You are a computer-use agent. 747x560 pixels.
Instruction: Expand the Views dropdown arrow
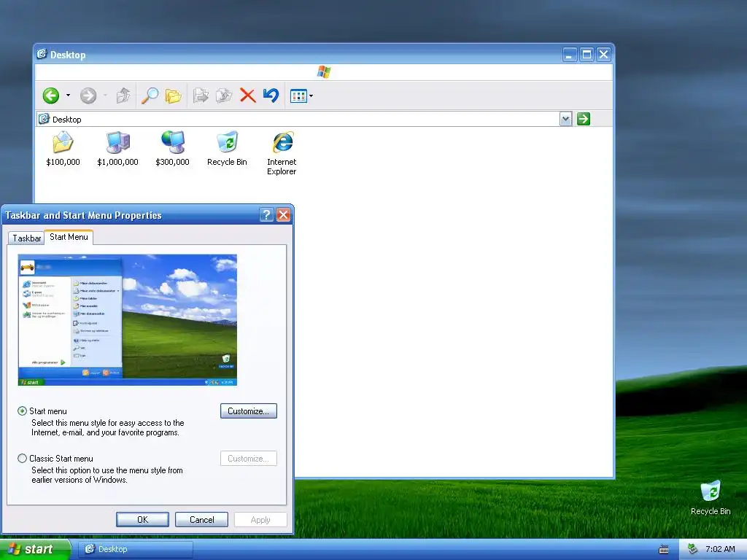click(x=311, y=96)
